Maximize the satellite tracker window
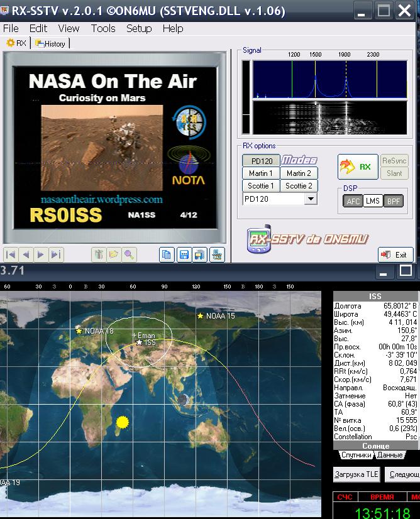This screenshot has height=519, width=420. (x=406, y=271)
